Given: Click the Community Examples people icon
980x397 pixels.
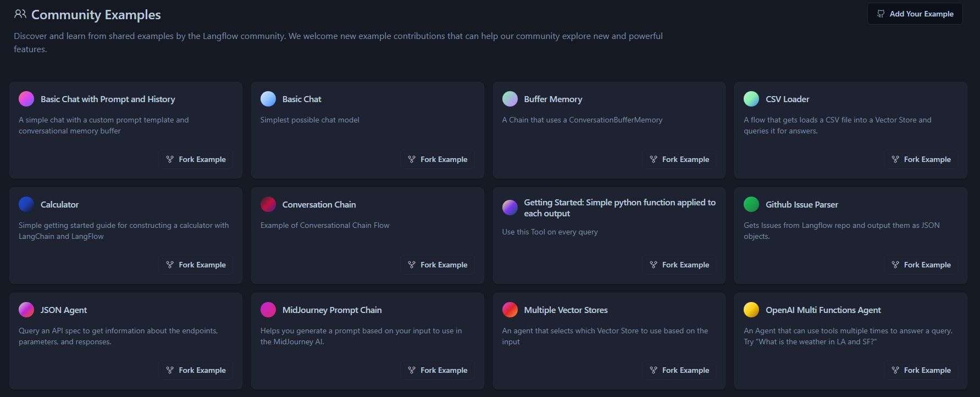Looking at the screenshot, I should click(20, 14).
